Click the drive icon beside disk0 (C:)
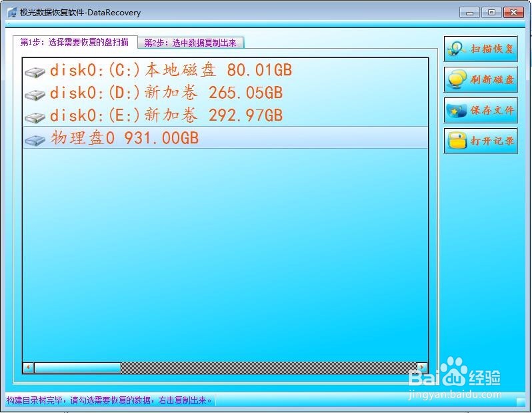This screenshot has width=532, height=413. point(35,71)
